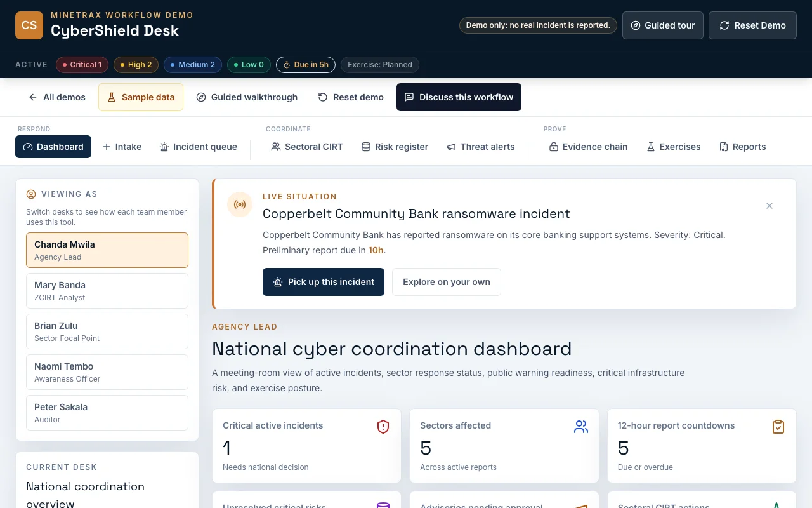Dismiss the Live Situation banner
This screenshot has width=812, height=508.
[769, 206]
